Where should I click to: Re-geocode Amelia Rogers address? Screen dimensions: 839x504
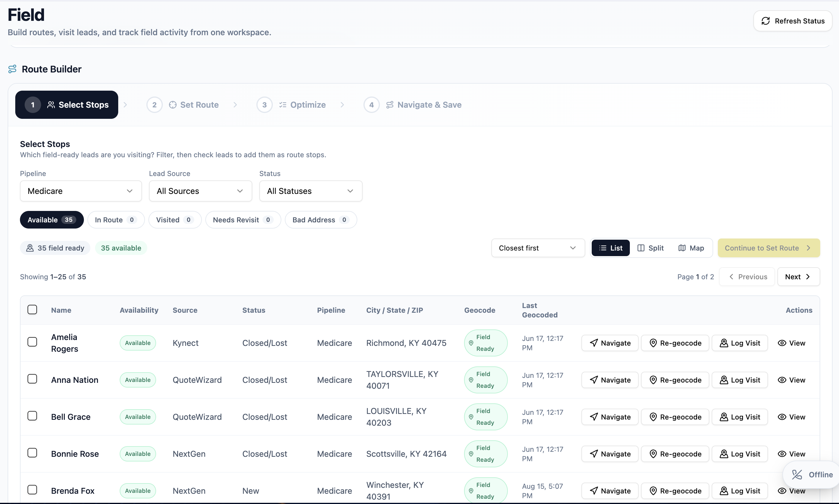675,343
